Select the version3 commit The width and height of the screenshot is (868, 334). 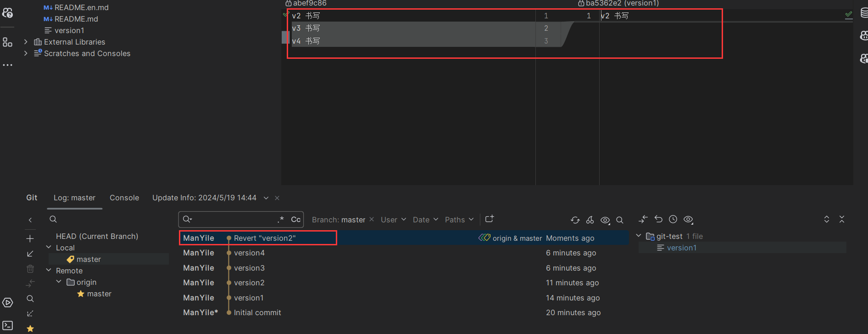404,268
